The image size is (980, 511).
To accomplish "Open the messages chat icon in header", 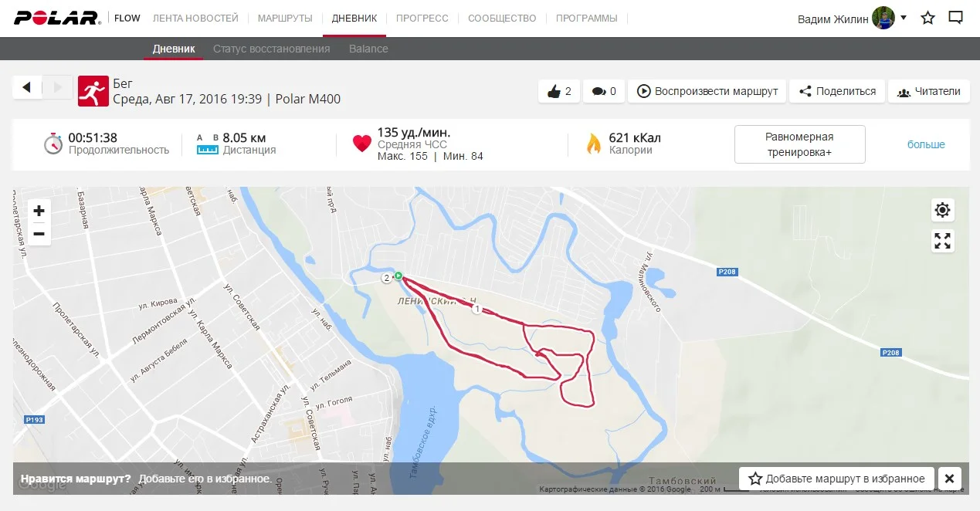I will tap(955, 18).
